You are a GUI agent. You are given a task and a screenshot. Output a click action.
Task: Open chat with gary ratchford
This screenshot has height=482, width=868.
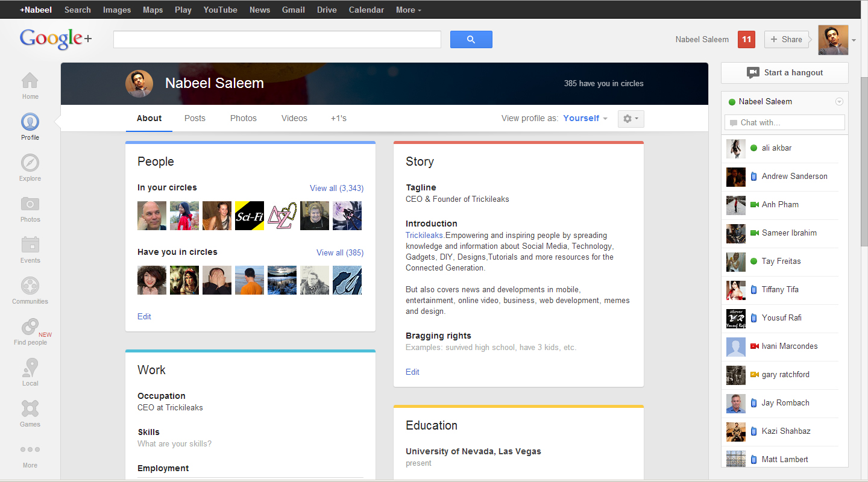[x=782, y=375]
